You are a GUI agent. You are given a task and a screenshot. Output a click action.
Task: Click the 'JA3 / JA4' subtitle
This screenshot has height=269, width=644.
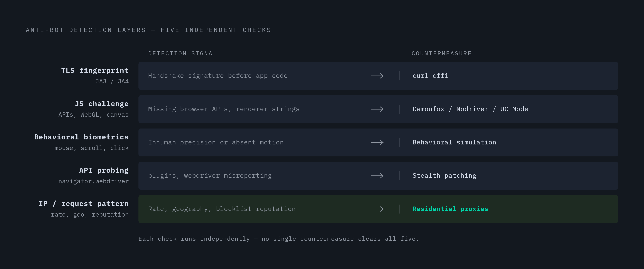[x=112, y=81]
